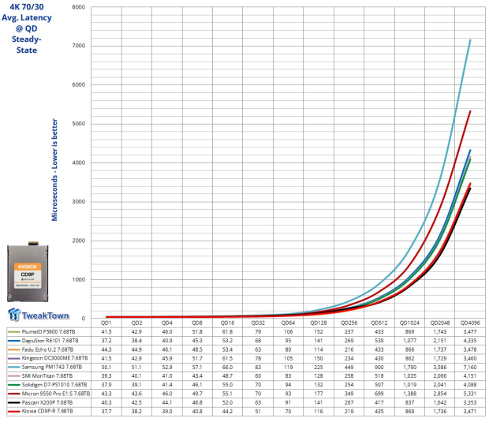Click the Kioxia CD9P drive image
This screenshot has height=448, width=489.
pyautogui.click(x=28, y=271)
